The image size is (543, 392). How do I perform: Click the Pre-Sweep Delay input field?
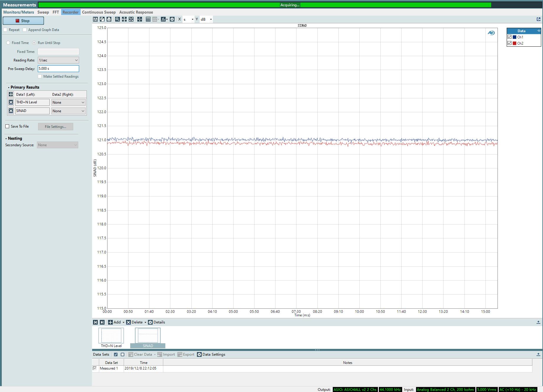(x=58, y=69)
